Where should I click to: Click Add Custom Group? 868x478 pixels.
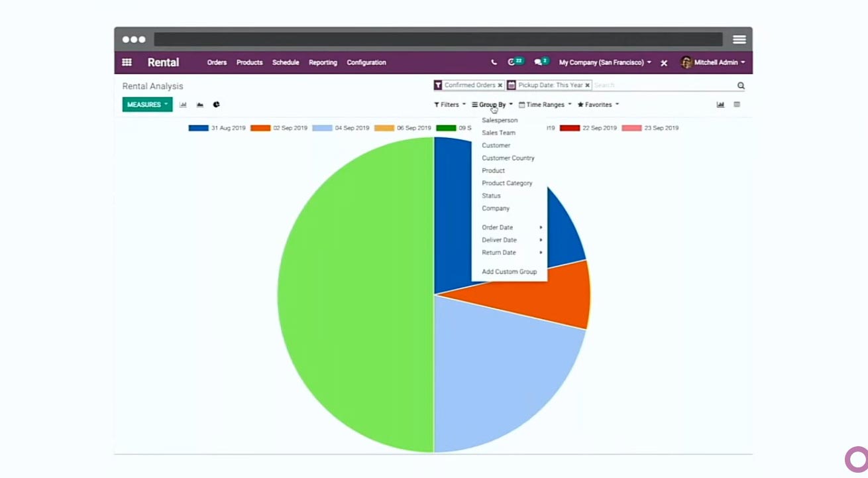(x=509, y=272)
